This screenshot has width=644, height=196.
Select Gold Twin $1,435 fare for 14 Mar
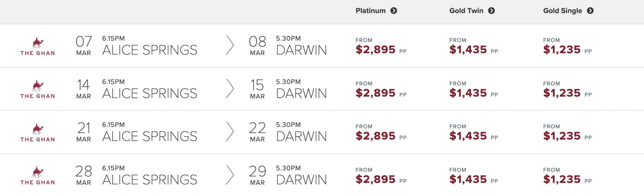tap(468, 93)
